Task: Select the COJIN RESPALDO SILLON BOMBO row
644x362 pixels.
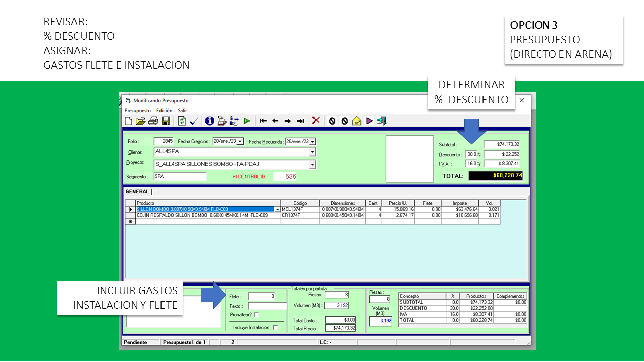Action: [202, 215]
